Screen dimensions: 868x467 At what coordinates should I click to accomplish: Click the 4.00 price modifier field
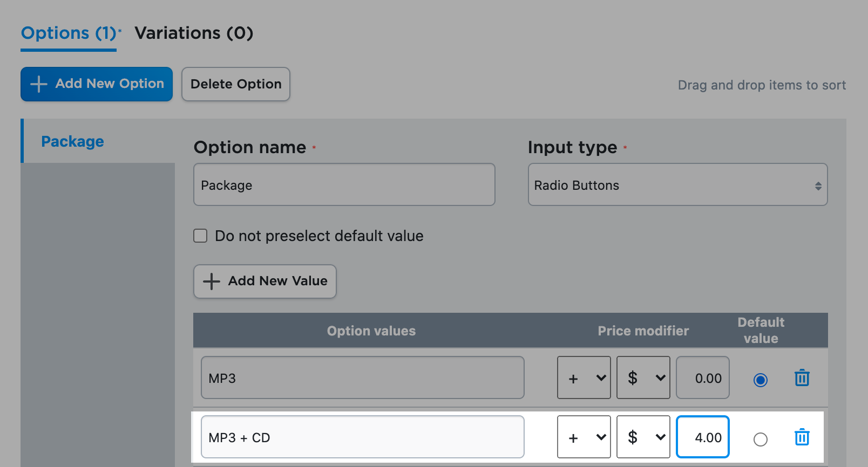pyautogui.click(x=702, y=437)
